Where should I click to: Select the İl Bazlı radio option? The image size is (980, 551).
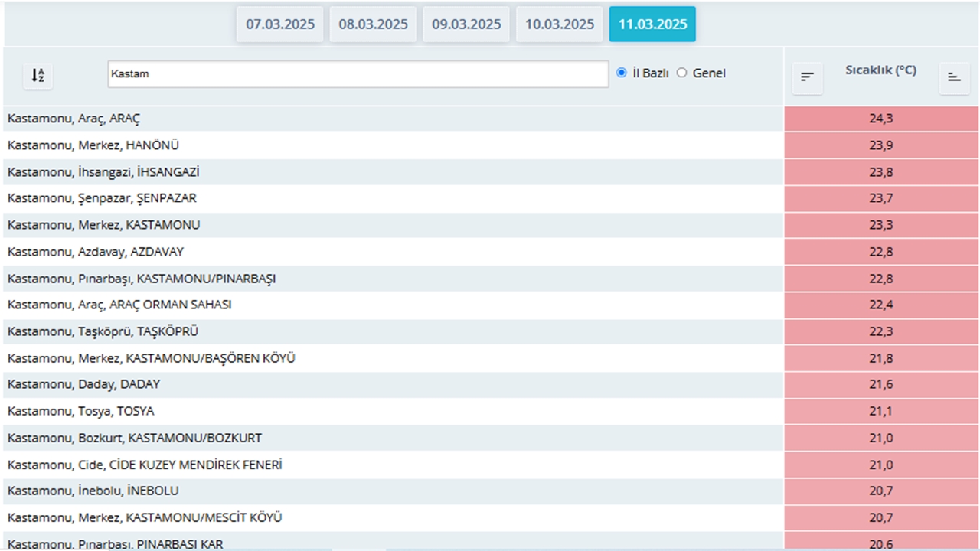point(622,73)
